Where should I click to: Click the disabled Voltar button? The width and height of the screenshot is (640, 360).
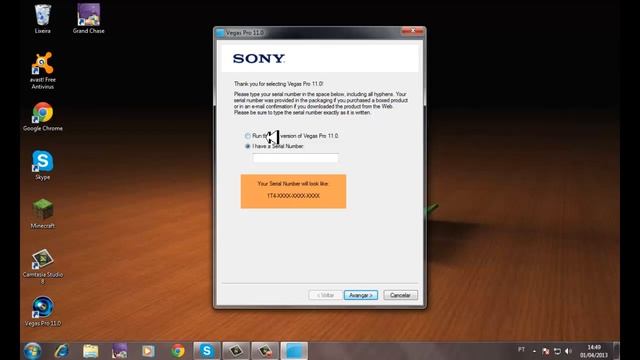(325, 295)
